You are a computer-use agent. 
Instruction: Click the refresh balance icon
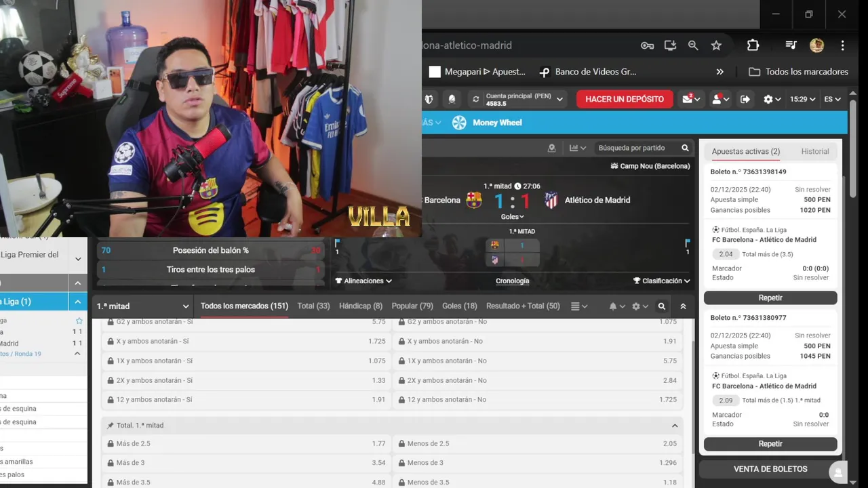475,99
